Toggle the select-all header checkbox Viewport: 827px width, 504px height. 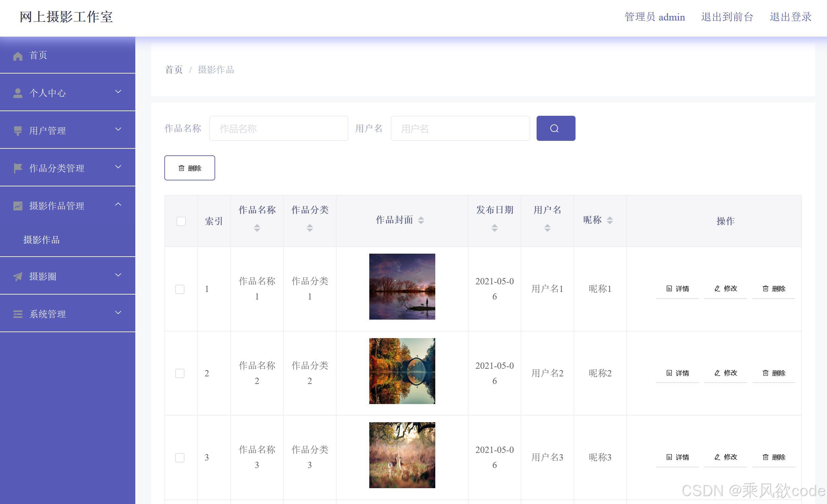[x=181, y=221]
